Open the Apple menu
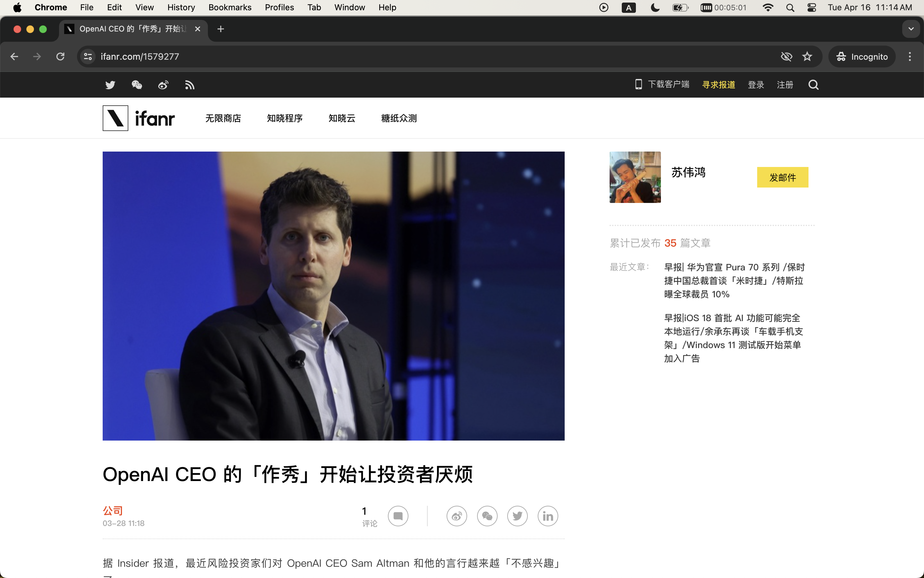Viewport: 924px width, 578px height. point(17,7)
